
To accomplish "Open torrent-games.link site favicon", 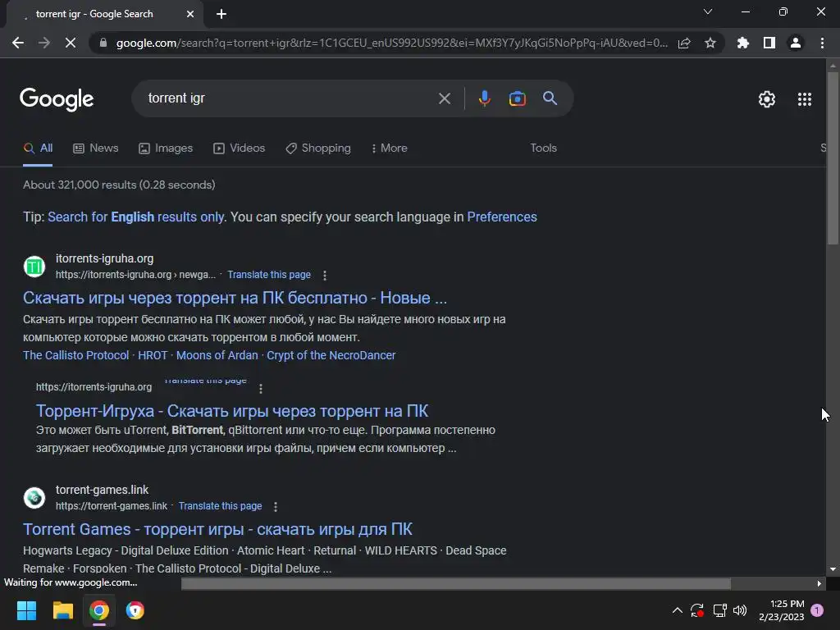I will [x=34, y=498].
